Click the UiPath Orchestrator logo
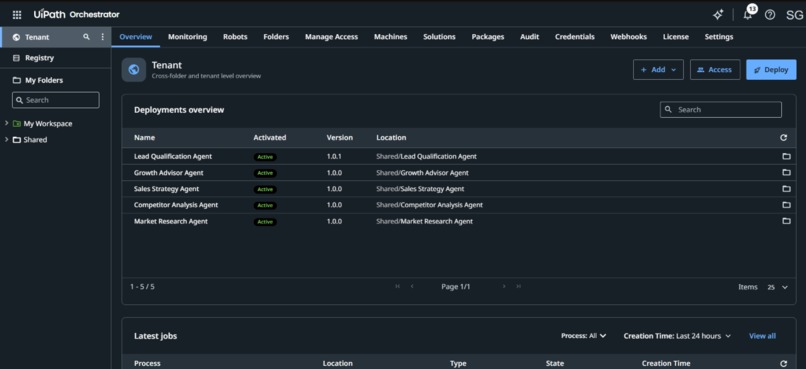Image resolution: width=806 pixels, height=369 pixels. click(x=77, y=14)
